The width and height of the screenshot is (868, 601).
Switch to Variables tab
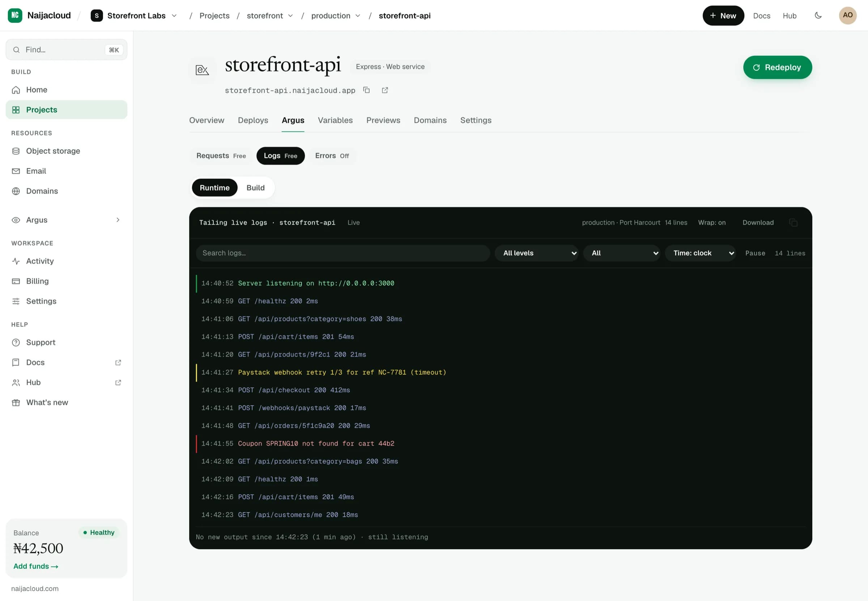[x=335, y=120]
